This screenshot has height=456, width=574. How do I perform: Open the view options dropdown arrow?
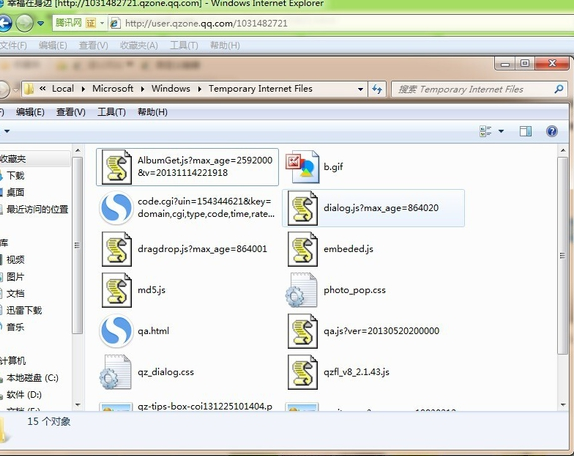pyautogui.click(x=501, y=131)
